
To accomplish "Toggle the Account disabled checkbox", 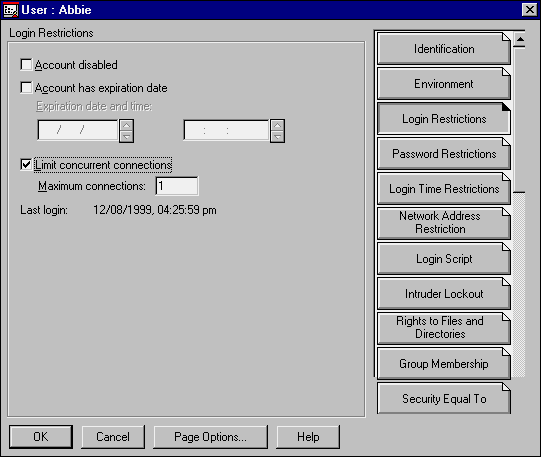I will point(26,64).
